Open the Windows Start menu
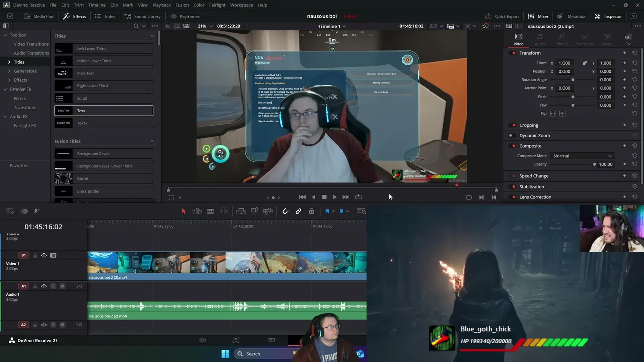 [x=225, y=354]
